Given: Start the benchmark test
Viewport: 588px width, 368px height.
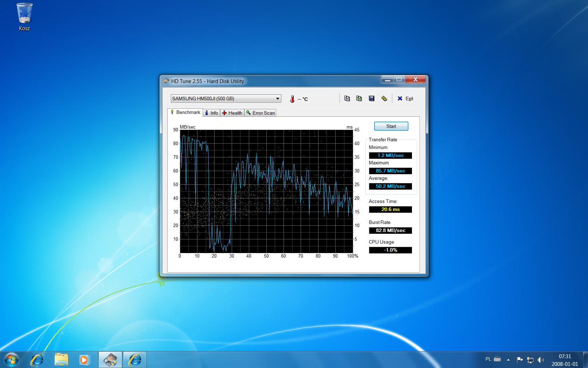Looking at the screenshot, I should click(x=391, y=126).
